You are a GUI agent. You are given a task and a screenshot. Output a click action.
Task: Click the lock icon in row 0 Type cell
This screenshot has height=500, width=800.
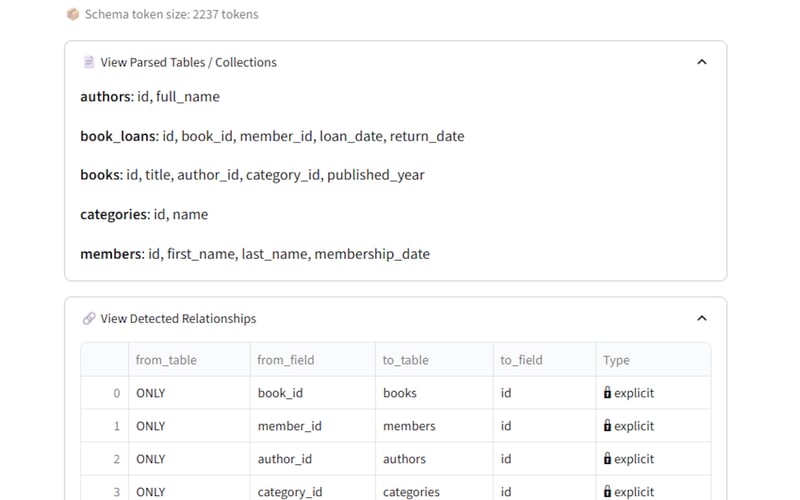[x=607, y=392]
